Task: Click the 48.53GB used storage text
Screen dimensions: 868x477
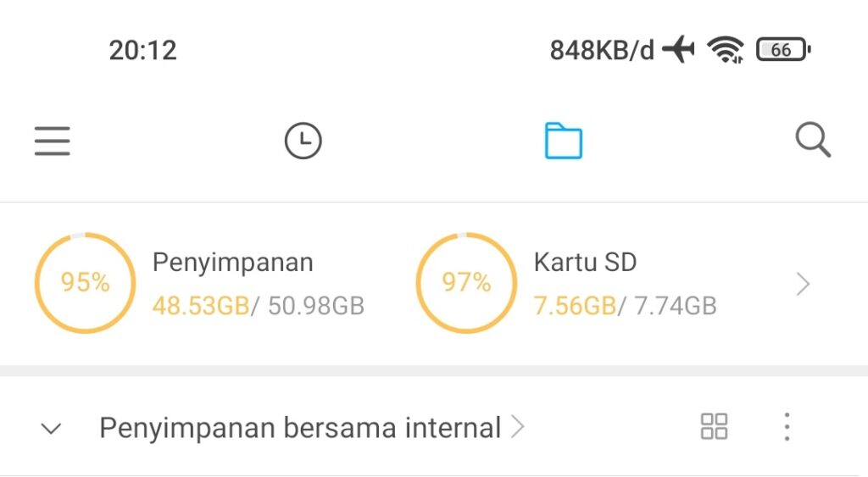Action: [201, 306]
